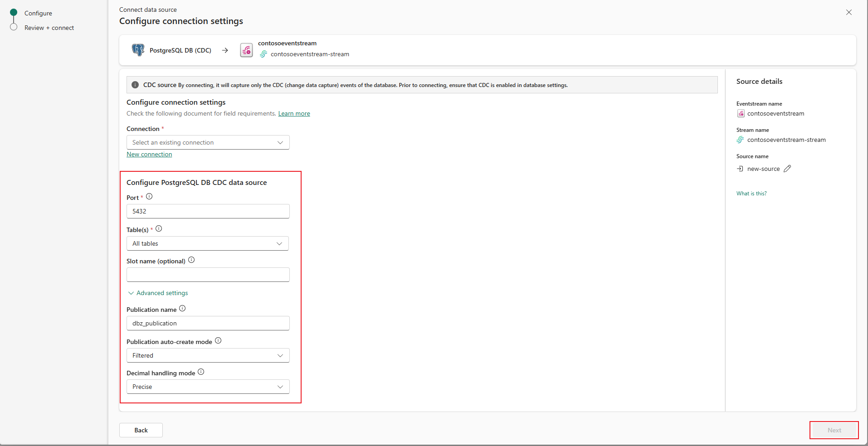Click the Publication name info icon

coord(182,308)
